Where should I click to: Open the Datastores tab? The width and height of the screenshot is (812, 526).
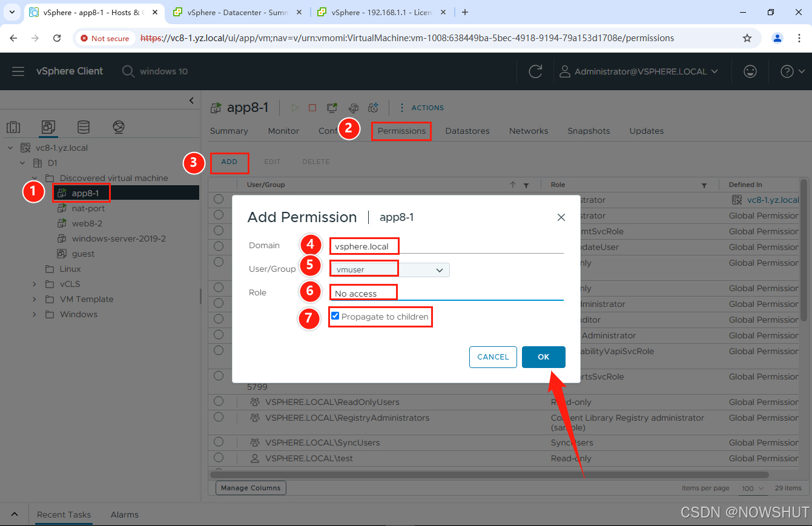point(467,131)
